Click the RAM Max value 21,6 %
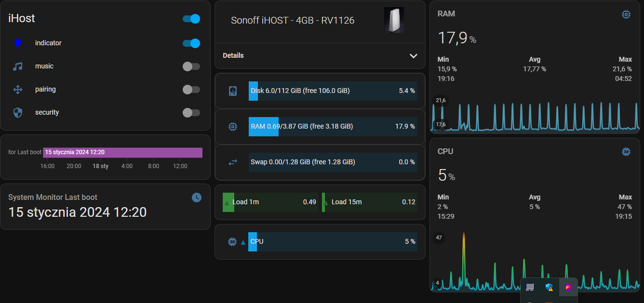The image size is (644, 303). tap(622, 69)
